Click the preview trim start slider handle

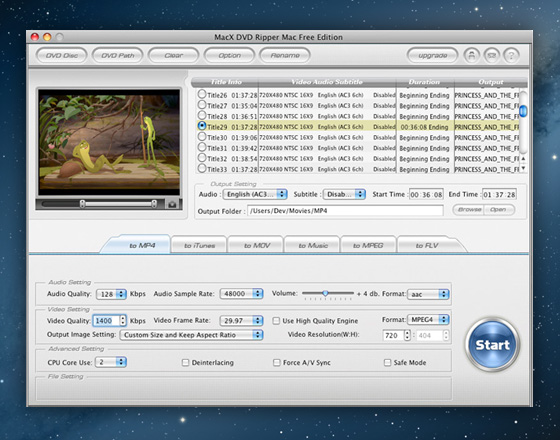pos(82,204)
